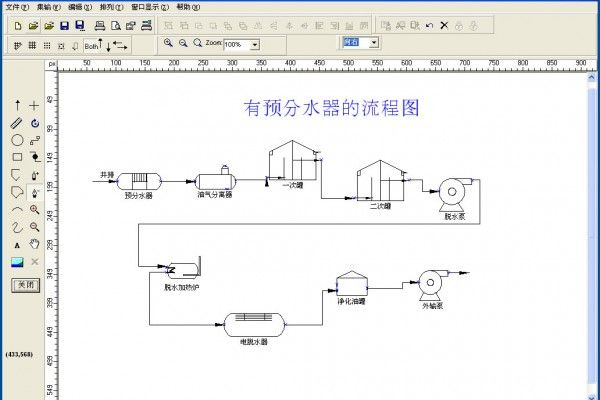Click the 关闭 button

pyautogui.click(x=24, y=284)
